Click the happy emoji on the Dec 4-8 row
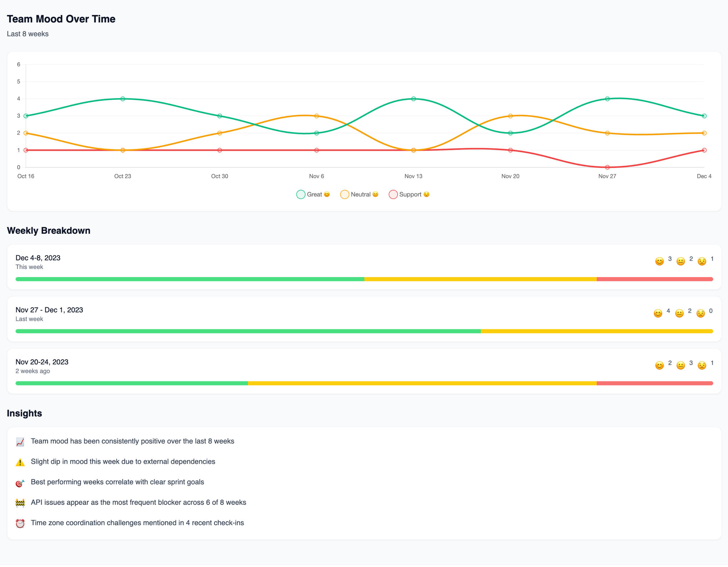 [659, 261]
